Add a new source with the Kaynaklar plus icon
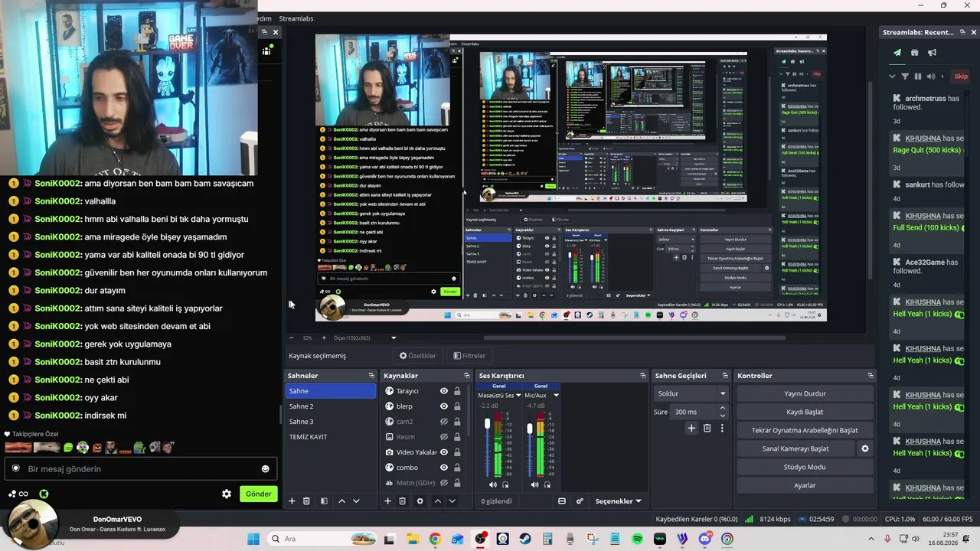Screen dimensions: 980x551 coord(387,501)
